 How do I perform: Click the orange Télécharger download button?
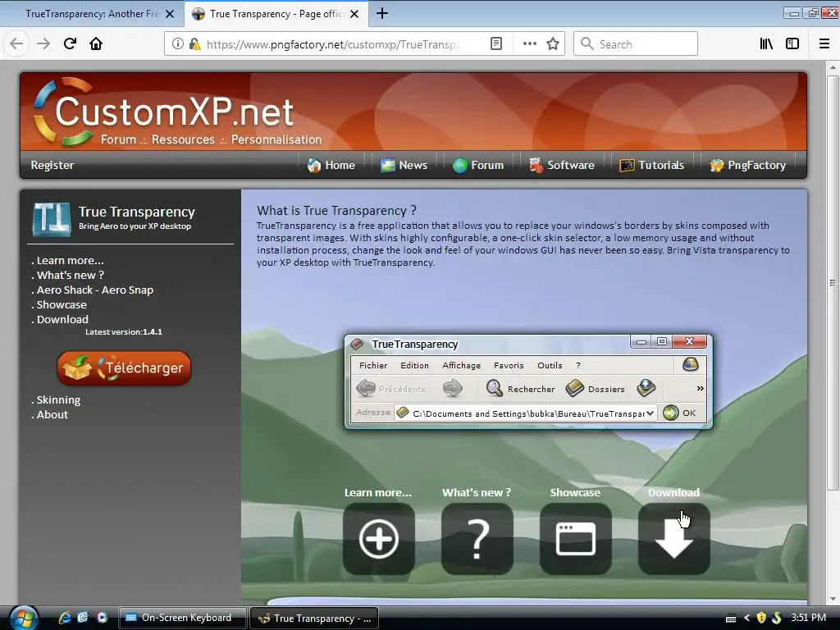click(124, 368)
